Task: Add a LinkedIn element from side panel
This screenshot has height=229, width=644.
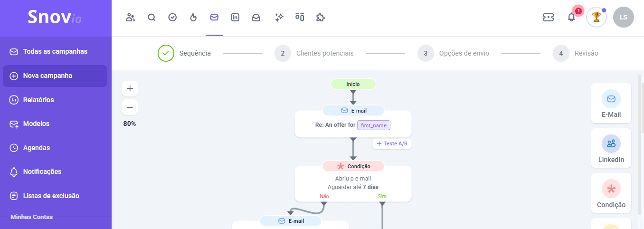Action: tap(611, 148)
